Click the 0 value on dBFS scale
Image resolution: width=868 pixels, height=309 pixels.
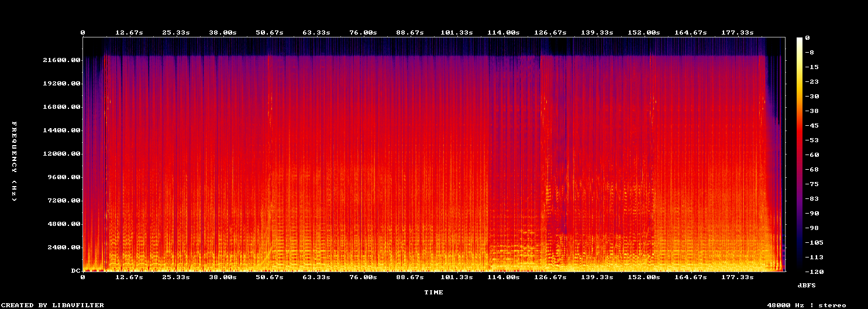coord(807,38)
